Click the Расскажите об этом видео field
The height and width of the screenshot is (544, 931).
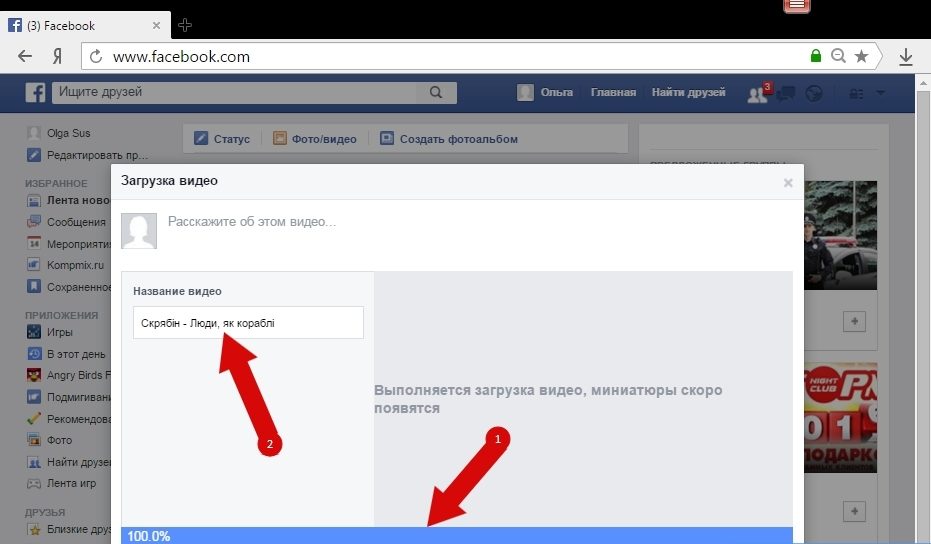(x=400, y=222)
